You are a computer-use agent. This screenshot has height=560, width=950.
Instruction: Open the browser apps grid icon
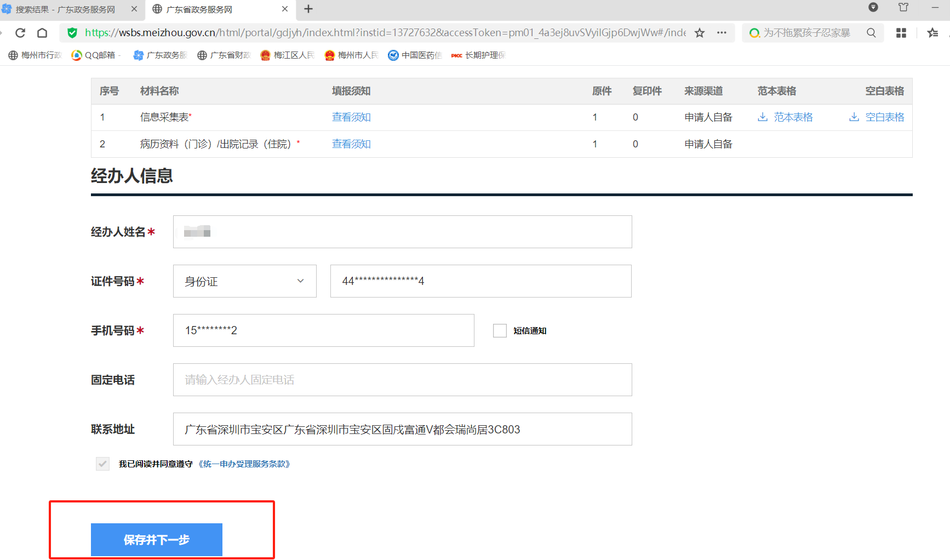click(901, 33)
